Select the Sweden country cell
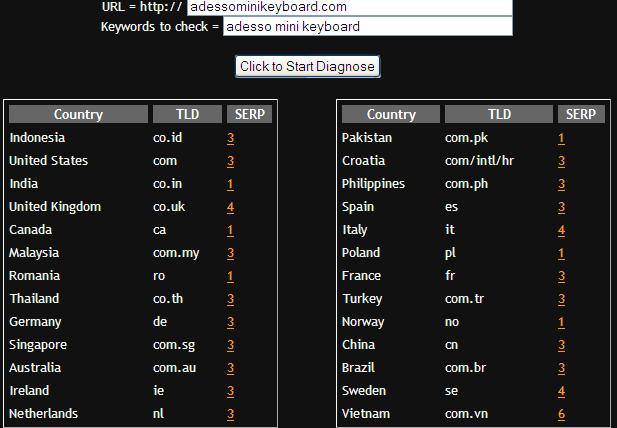This screenshot has height=428, width=617. pyautogui.click(x=364, y=391)
